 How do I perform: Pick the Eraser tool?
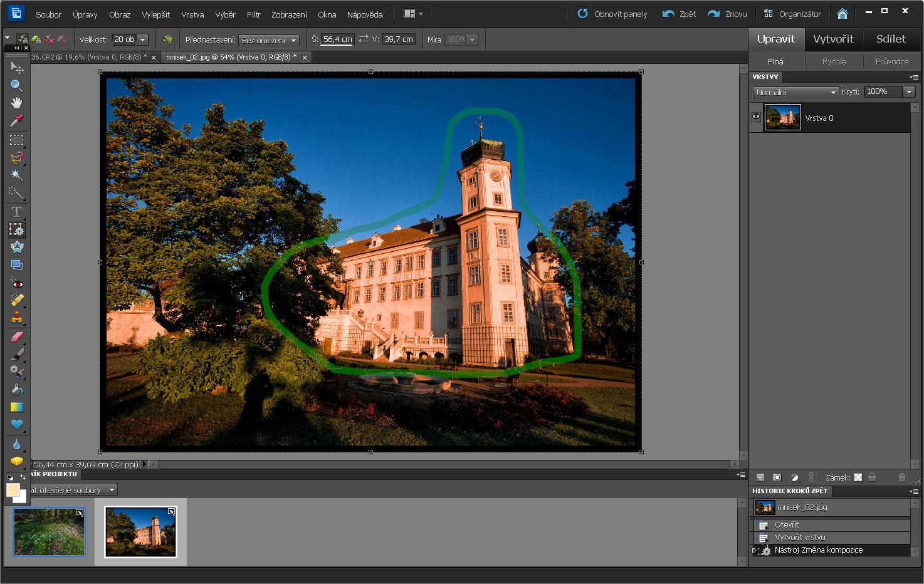[16, 337]
